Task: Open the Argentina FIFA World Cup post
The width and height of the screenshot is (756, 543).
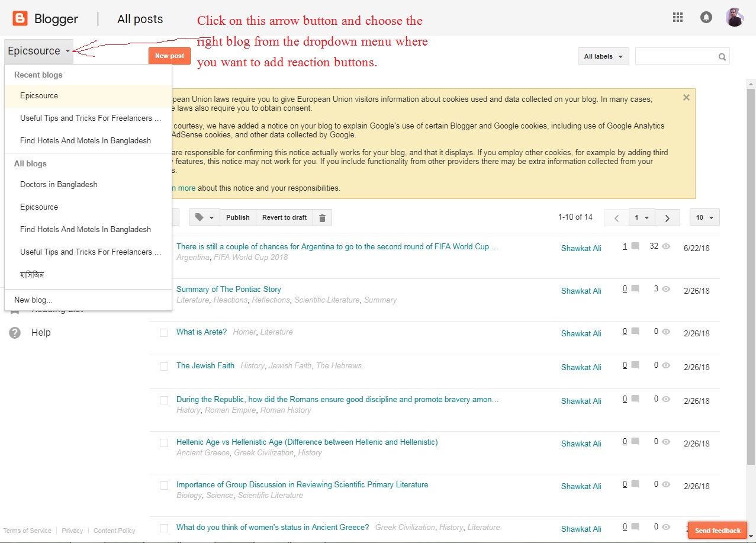Action: tap(337, 246)
